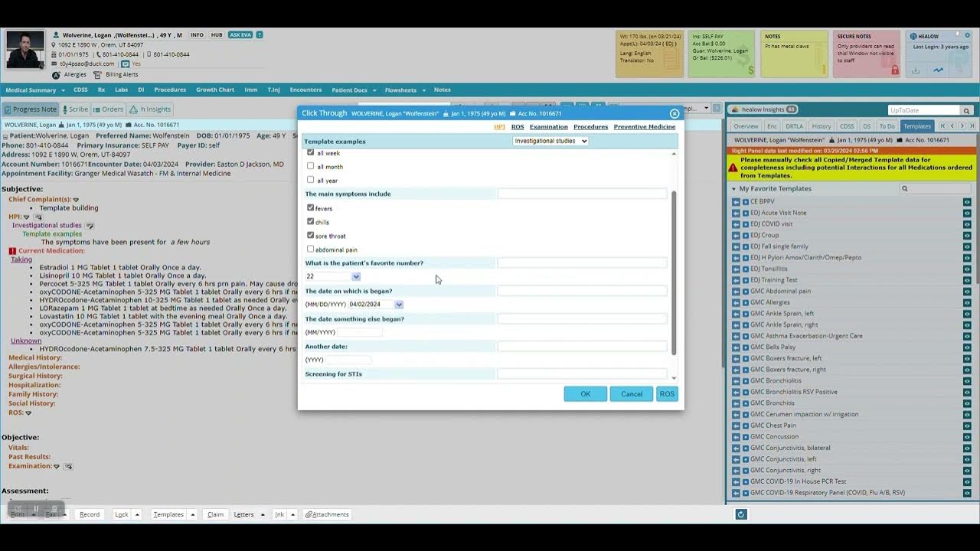This screenshot has height=551, width=980.
Task: Switch to the History tab in right panel
Action: click(822, 126)
